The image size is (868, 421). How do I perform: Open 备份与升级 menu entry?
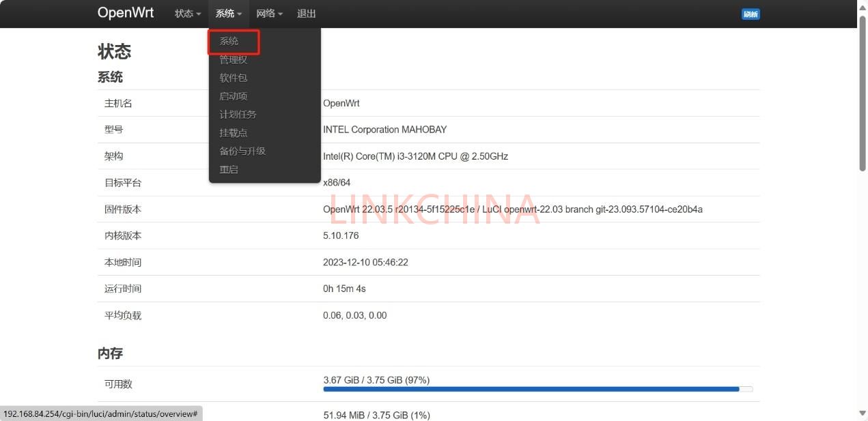[x=242, y=151]
